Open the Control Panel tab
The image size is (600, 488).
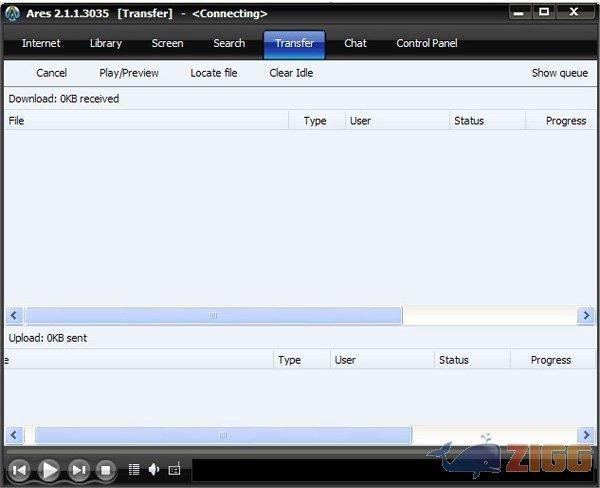pyautogui.click(x=427, y=44)
